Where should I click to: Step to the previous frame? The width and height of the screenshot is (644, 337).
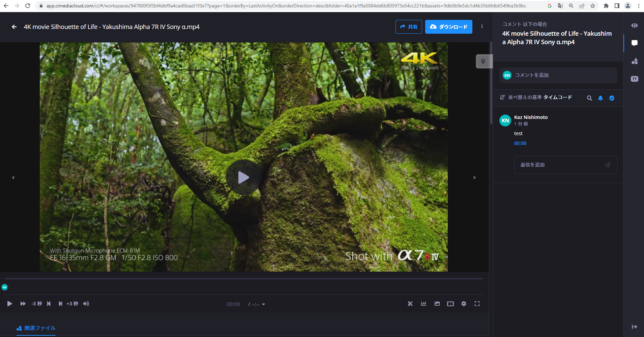pos(49,304)
